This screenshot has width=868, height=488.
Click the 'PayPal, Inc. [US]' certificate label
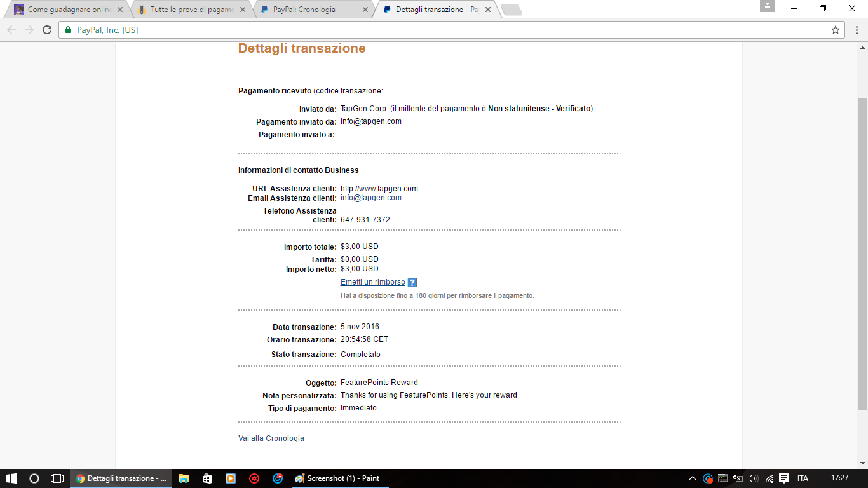click(x=107, y=30)
